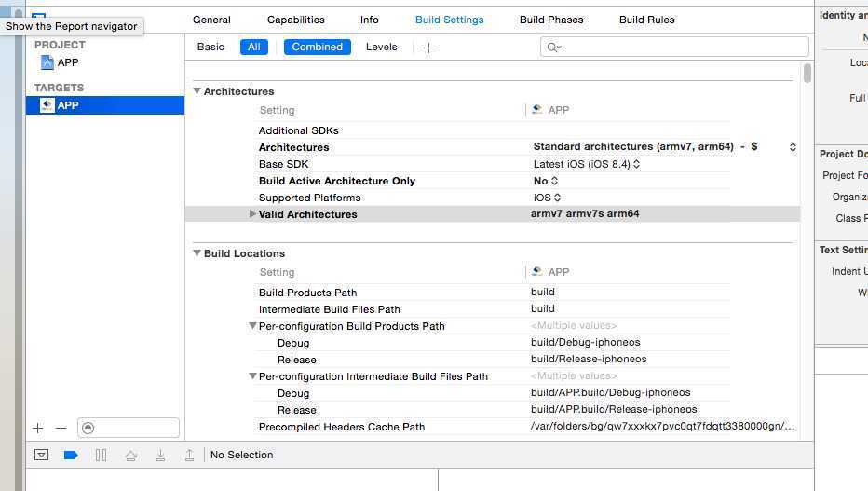This screenshot has height=491, width=868.
Task: Click the Architectures APP column header
Action: point(550,110)
